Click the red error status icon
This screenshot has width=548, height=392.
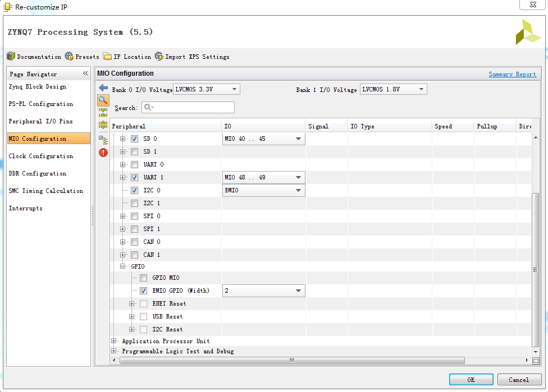click(x=103, y=152)
